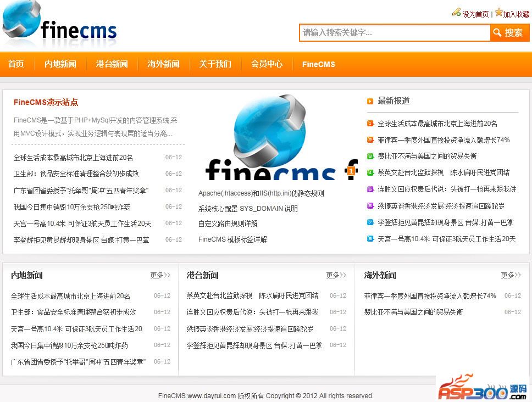Click rank 8 badge beside 天宫一号 headline
532x402 pixels.
(x=370, y=239)
